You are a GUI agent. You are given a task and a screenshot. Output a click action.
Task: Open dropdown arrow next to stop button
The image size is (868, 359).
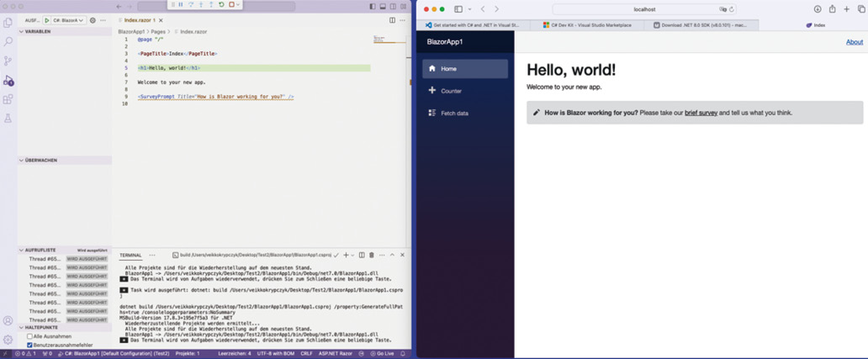point(238,4)
